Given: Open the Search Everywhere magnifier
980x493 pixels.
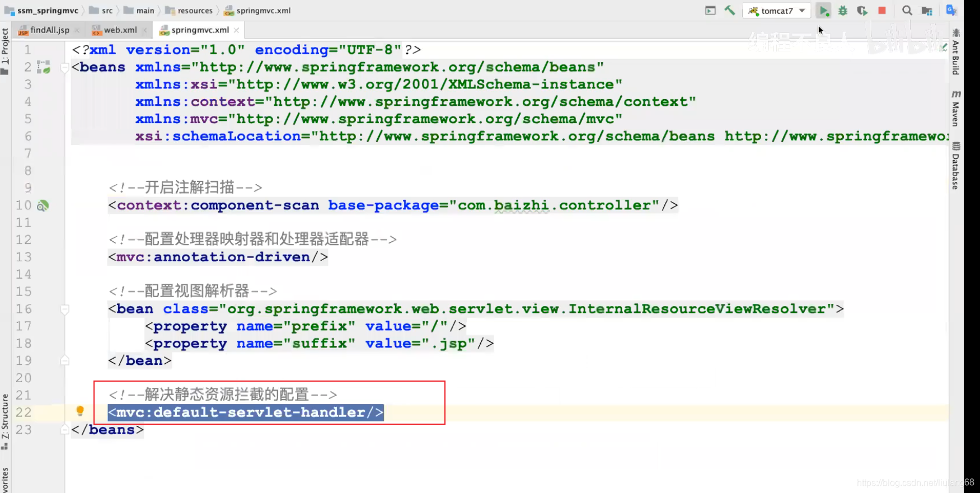Looking at the screenshot, I should pyautogui.click(x=907, y=11).
